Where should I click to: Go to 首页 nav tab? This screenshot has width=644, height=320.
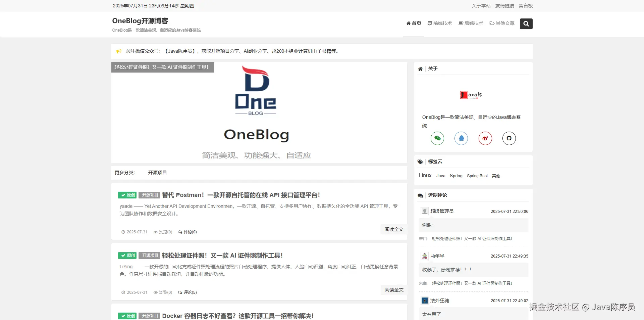coord(414,23)
